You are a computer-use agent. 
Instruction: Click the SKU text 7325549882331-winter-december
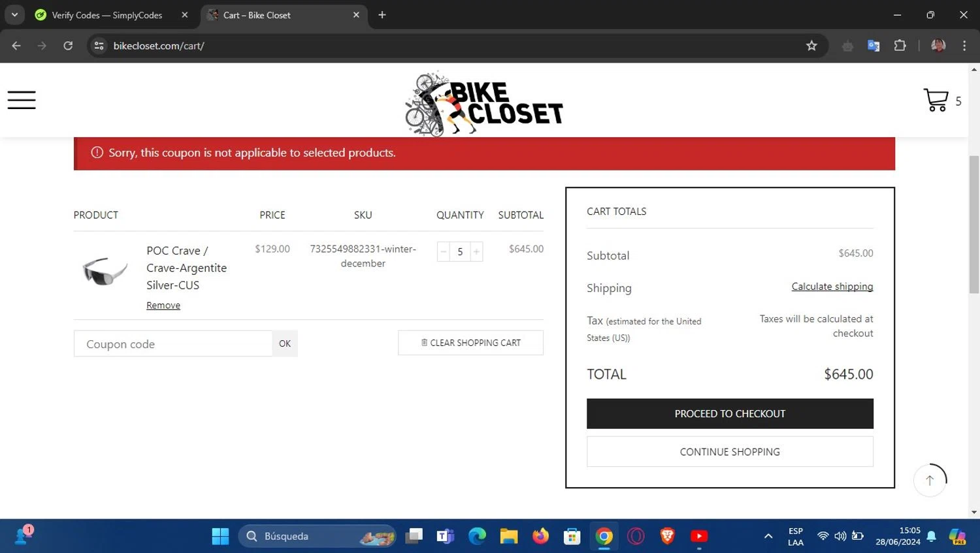click(x=363, y=256)
